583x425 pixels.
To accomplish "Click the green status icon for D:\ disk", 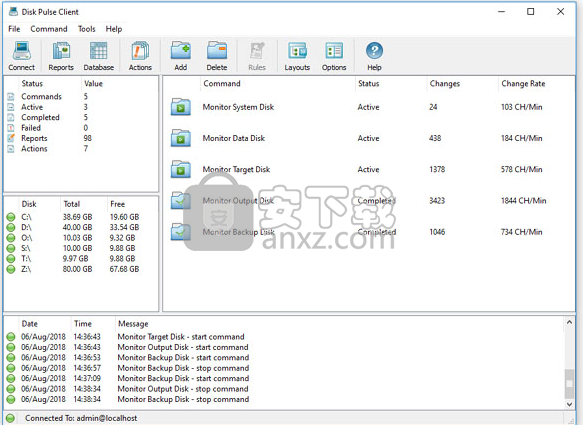I will 11,228.
